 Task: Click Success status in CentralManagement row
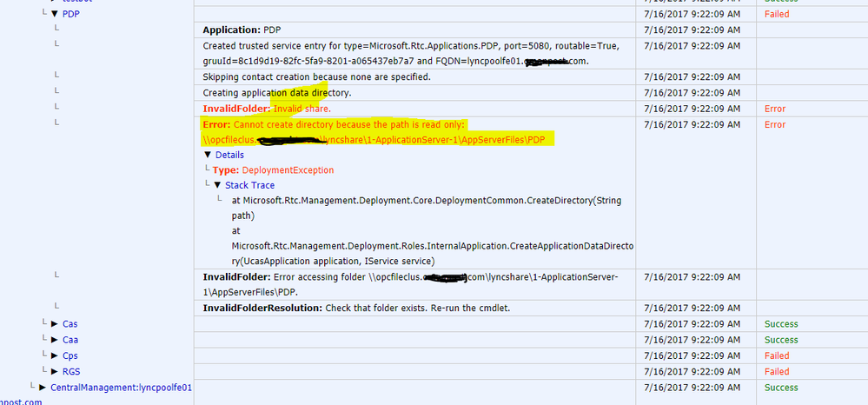point(781,388)
